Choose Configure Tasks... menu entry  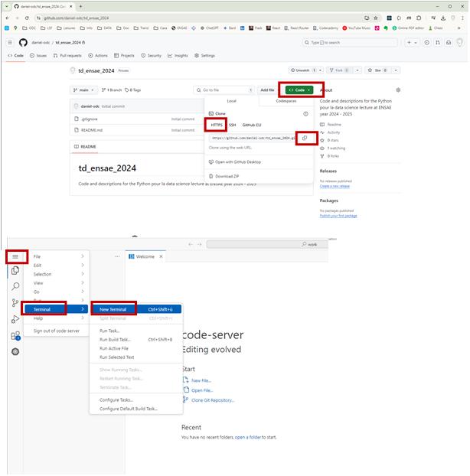point(136,399)
